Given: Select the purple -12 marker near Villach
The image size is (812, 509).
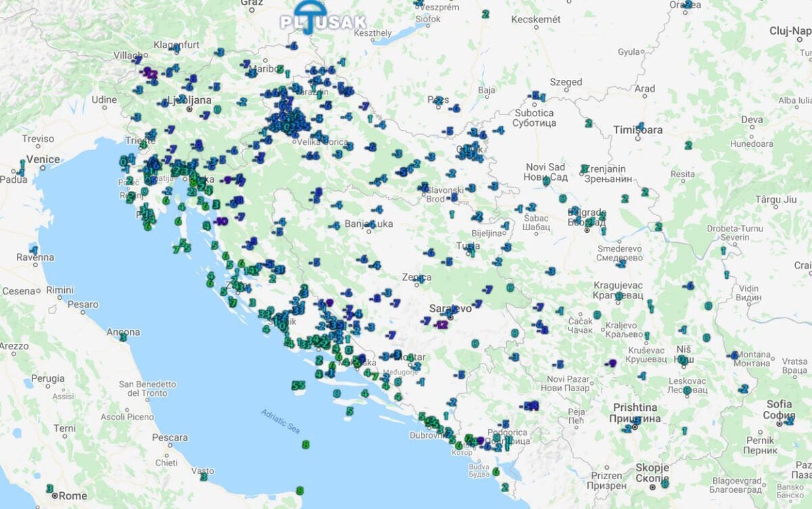Looking at the screenshot, I should pos(149,73).
